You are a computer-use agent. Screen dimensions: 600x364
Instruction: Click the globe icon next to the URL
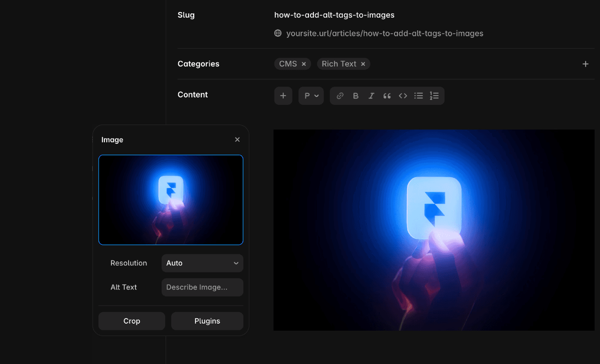(278, 33)
